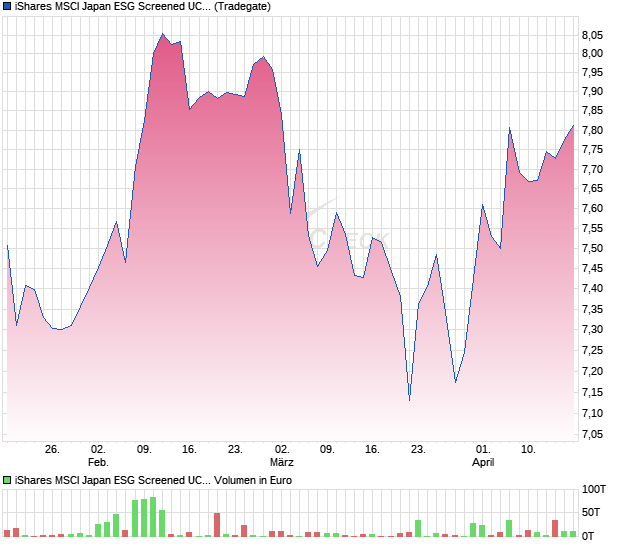Click the '02.' date label above Feb.
The height and width of the screenshot is (546, 620).
[98, 450]
